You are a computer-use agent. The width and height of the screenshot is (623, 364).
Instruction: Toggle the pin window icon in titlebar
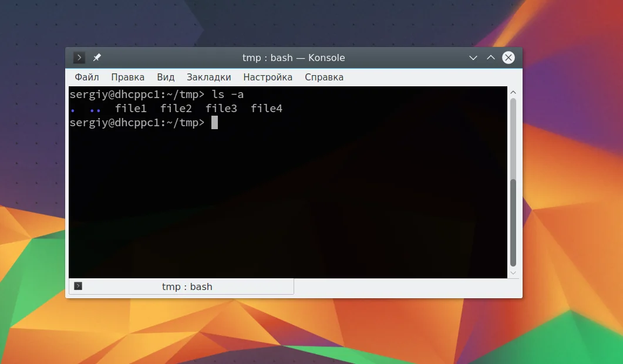coord(97,58)
